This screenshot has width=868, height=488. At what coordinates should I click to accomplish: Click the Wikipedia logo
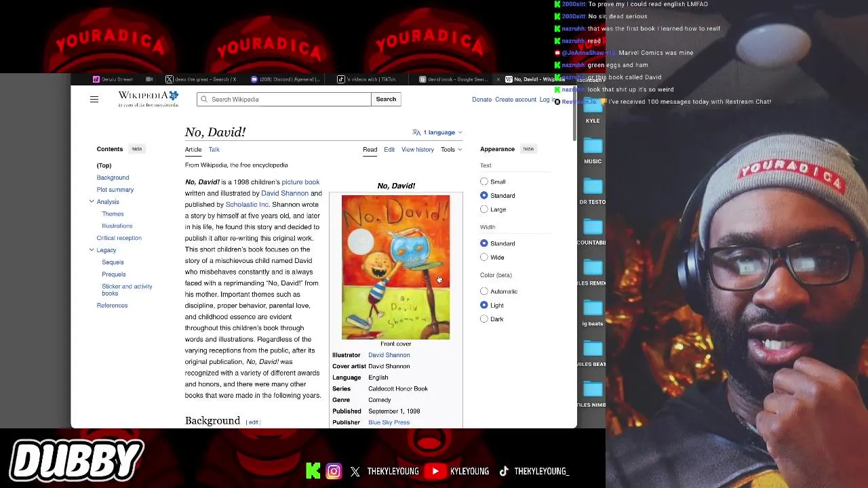tap(149, 99)
